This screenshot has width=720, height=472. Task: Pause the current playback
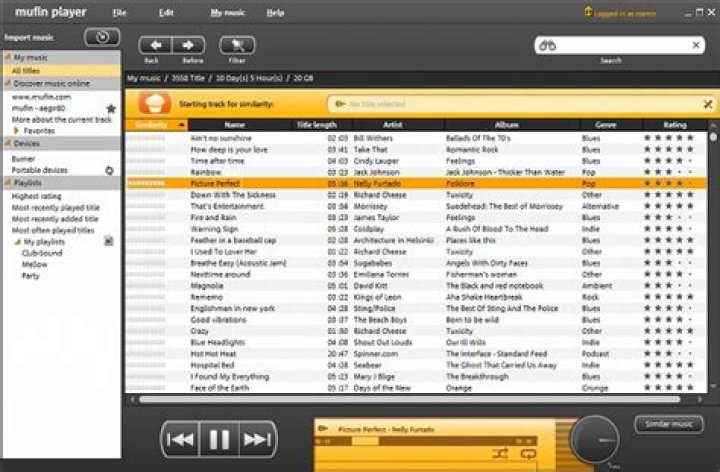219,439
